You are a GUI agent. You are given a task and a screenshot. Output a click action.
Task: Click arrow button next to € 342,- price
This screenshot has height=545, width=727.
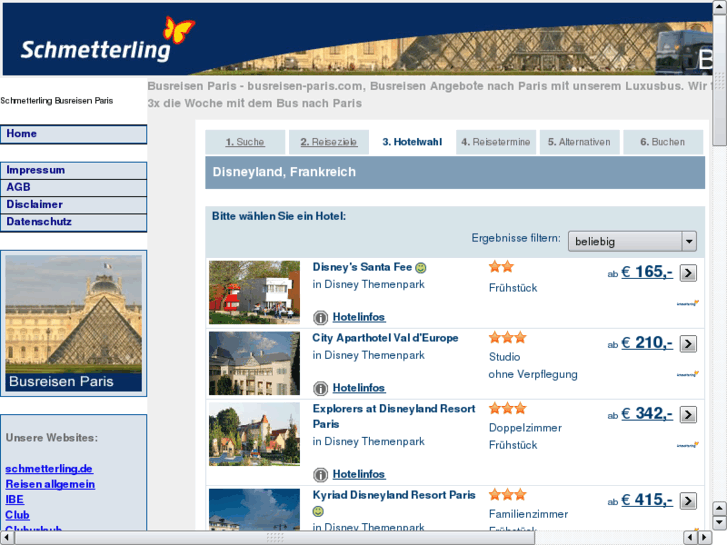(x=688, y=414)
